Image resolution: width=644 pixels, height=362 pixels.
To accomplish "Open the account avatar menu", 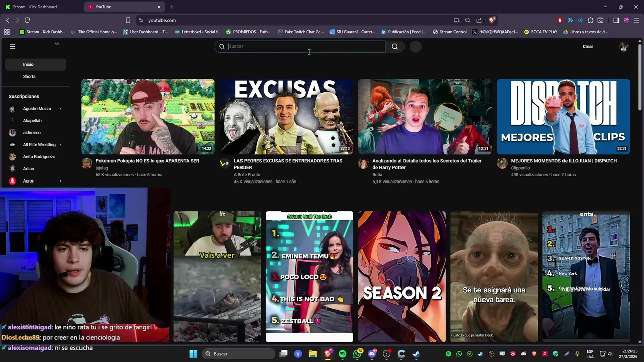I will (x=624, y=46).
